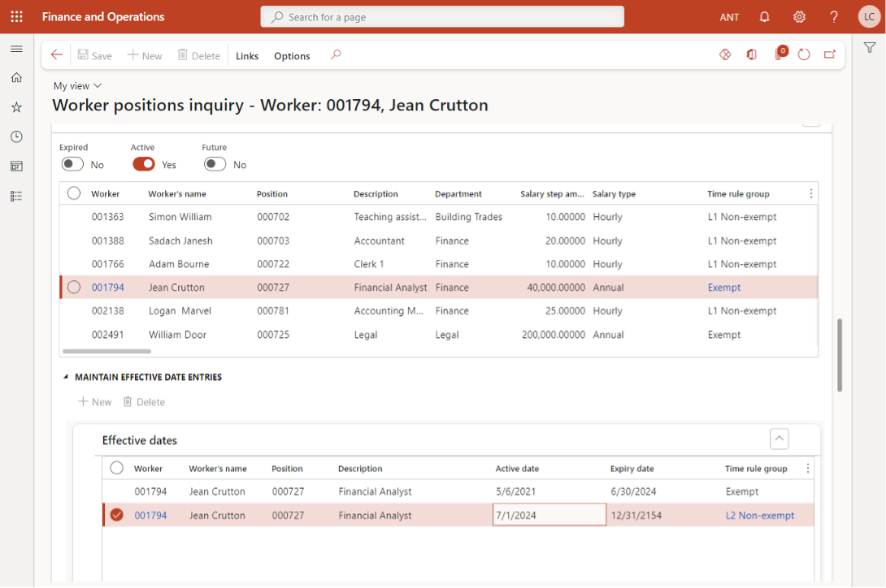Screen dimensions: 886x588
Task: Enable the Future filter switch
Action: pos(215,164)
